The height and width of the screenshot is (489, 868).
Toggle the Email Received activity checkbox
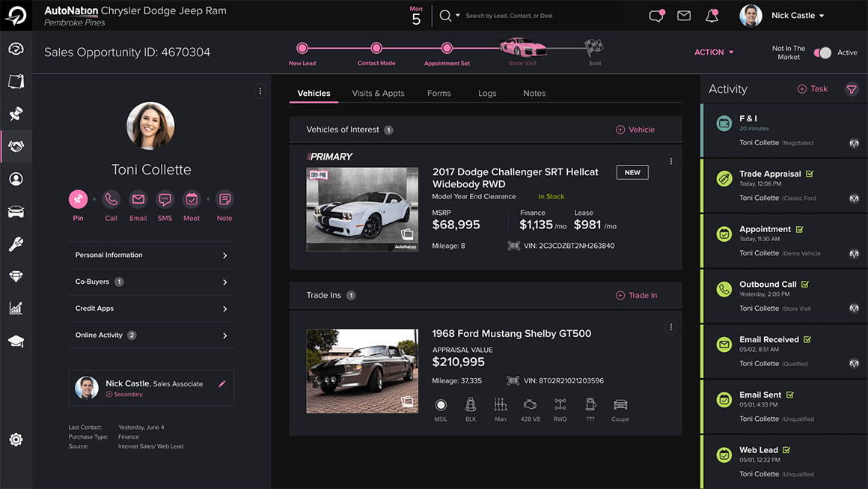807,339
